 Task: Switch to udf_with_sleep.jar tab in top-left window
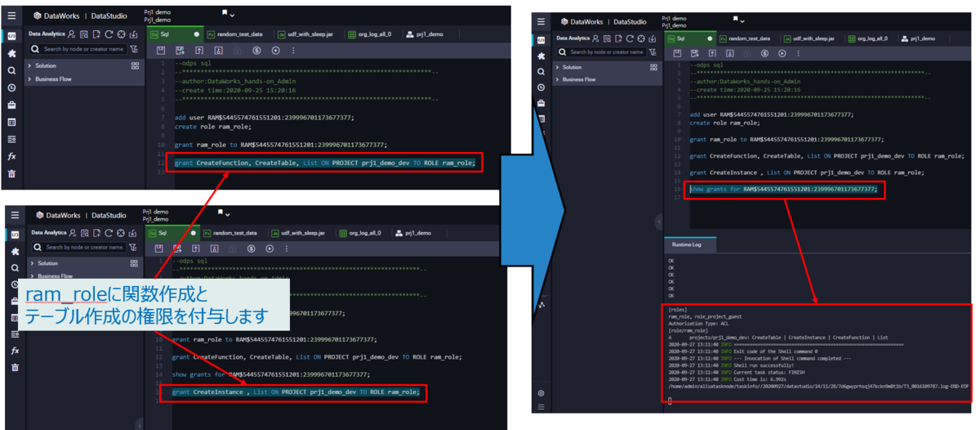[307, 35]
